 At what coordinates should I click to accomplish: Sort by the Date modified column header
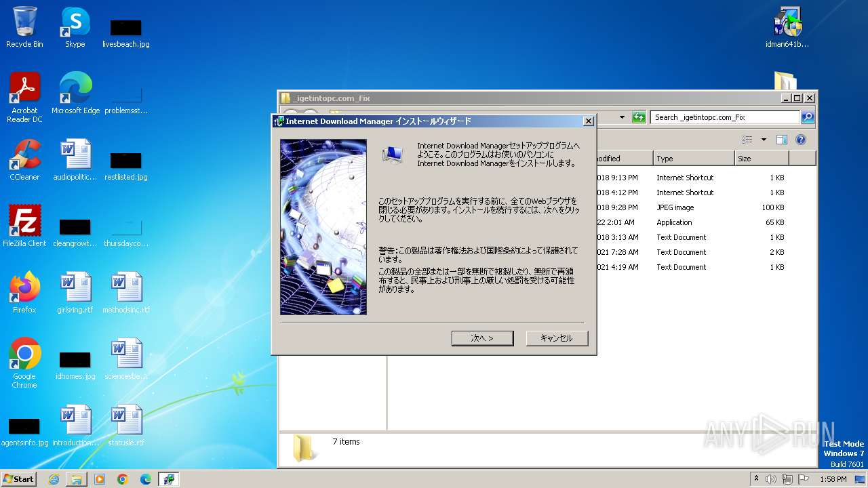(x=624, y=159)
